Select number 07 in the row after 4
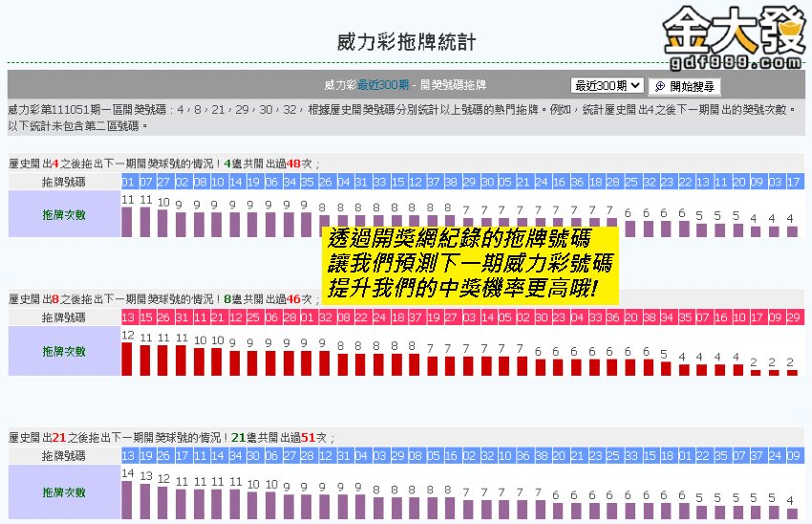The height and width of the screenshot is (524, 812). (x=146, y=182)
